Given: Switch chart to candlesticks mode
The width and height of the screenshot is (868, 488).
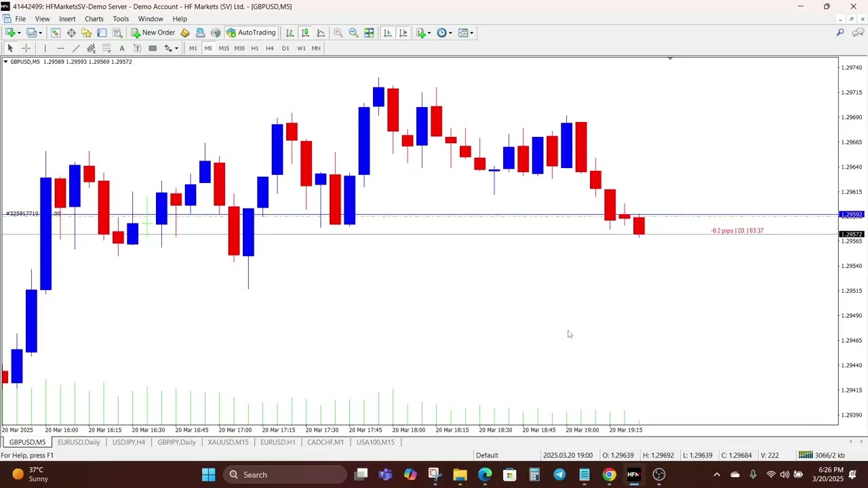Looking at the screenshot, I should [x=305, y=33].
